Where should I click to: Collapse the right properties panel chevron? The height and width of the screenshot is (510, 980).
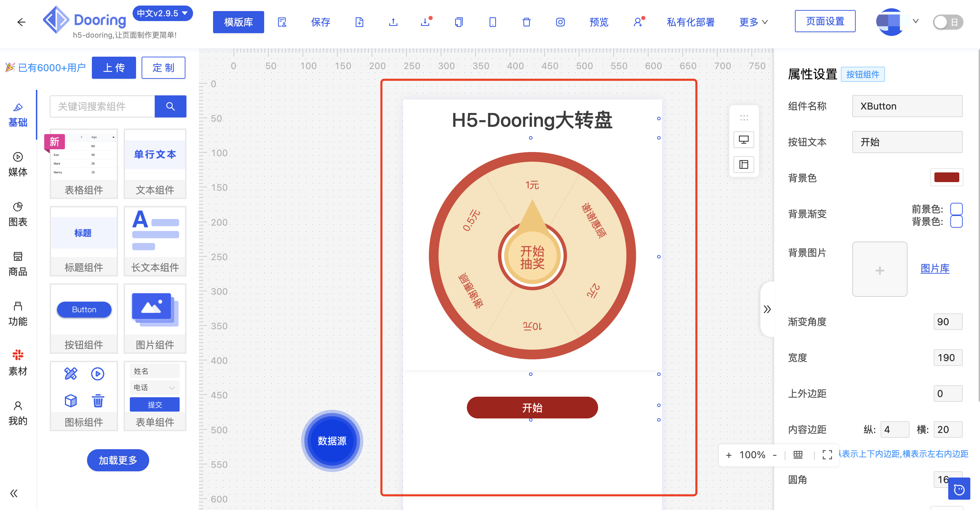coord(767,309)
